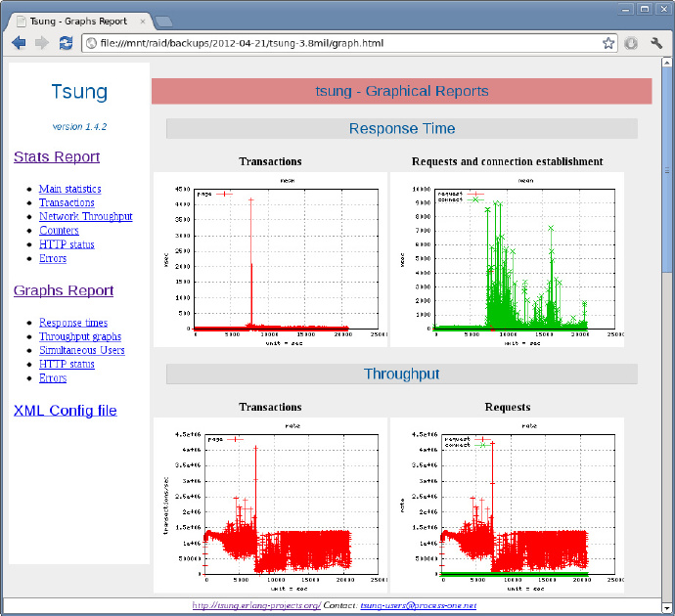The image size is (675, 616).
Task: Click the scrollbar up arrow
Action: coord(667,63)
